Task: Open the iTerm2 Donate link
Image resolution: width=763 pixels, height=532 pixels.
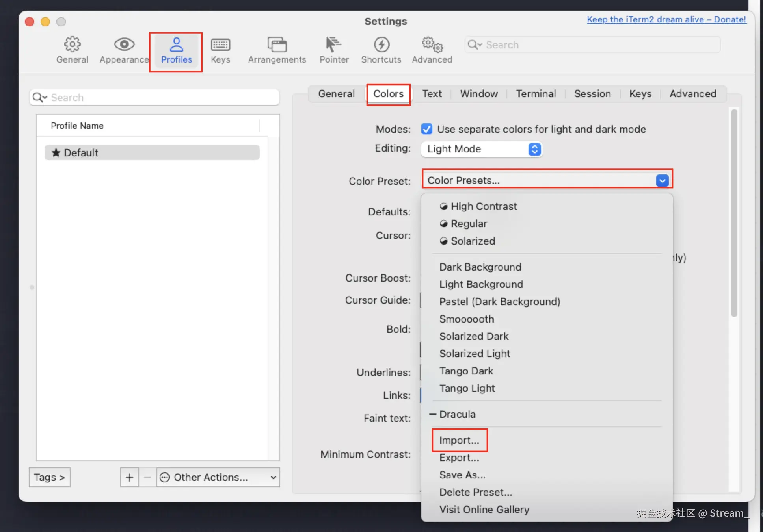Action: 666,19
